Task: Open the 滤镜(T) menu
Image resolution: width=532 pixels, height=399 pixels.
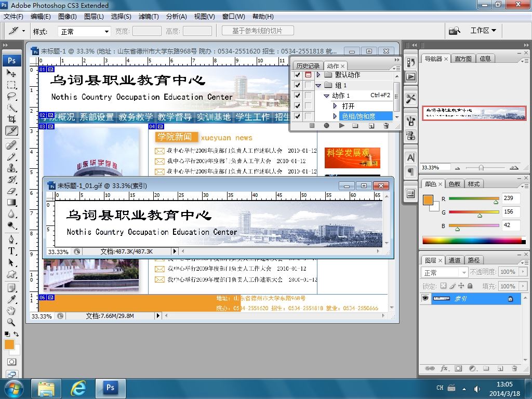Action: coord(149,16)
